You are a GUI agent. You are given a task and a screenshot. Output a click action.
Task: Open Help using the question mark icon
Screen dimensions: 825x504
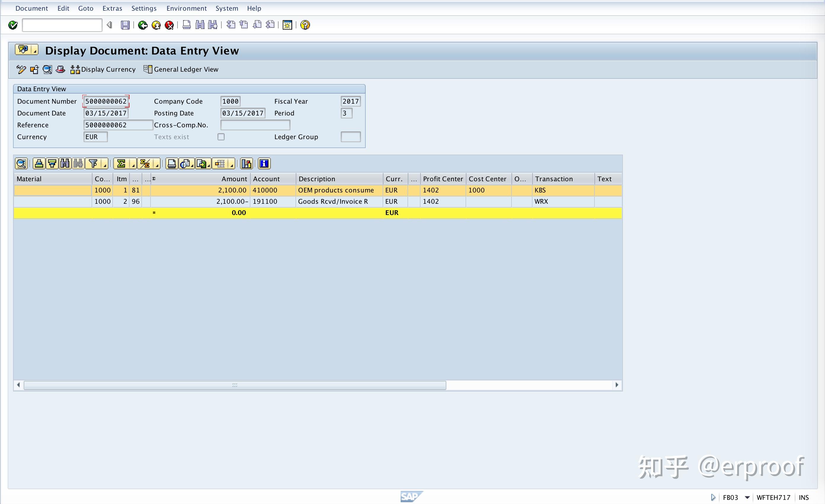coord(305,25)
